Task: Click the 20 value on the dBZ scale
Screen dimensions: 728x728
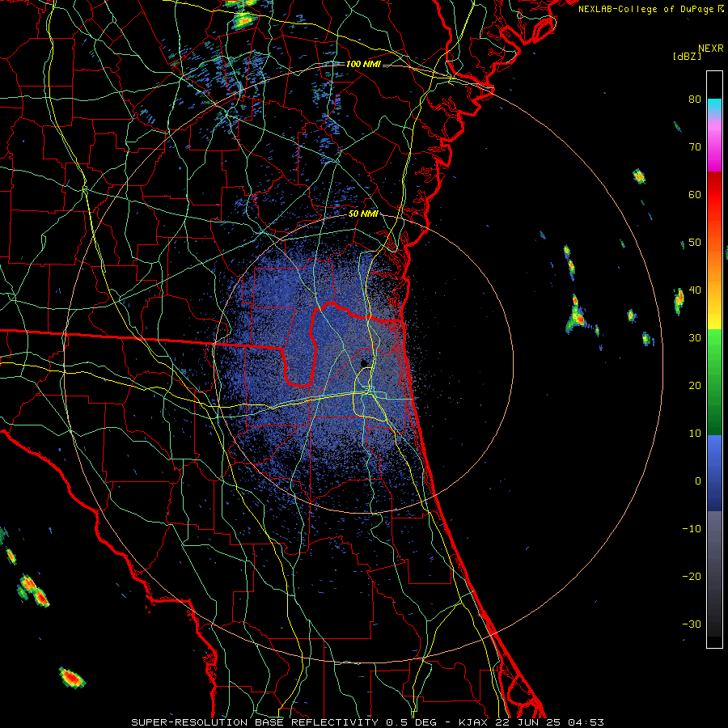Action: [x=695, y=386]
